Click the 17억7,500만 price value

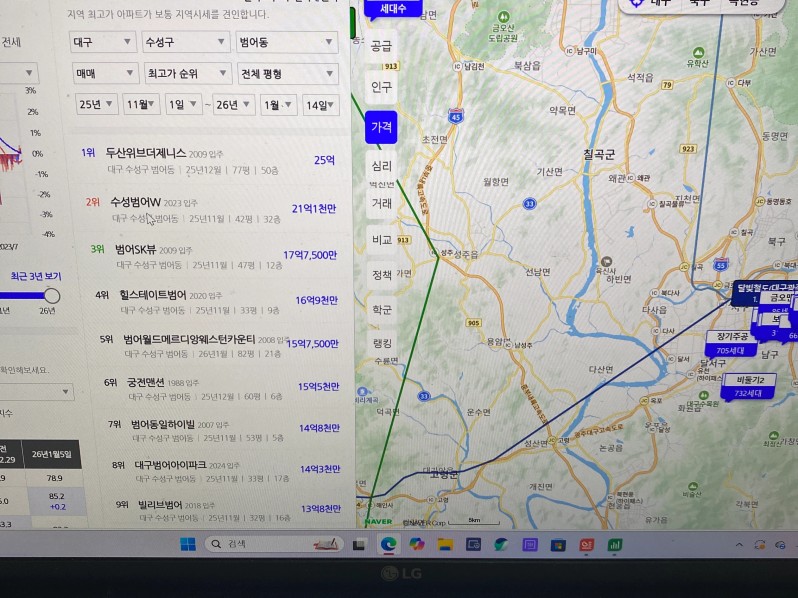(310, 255)
